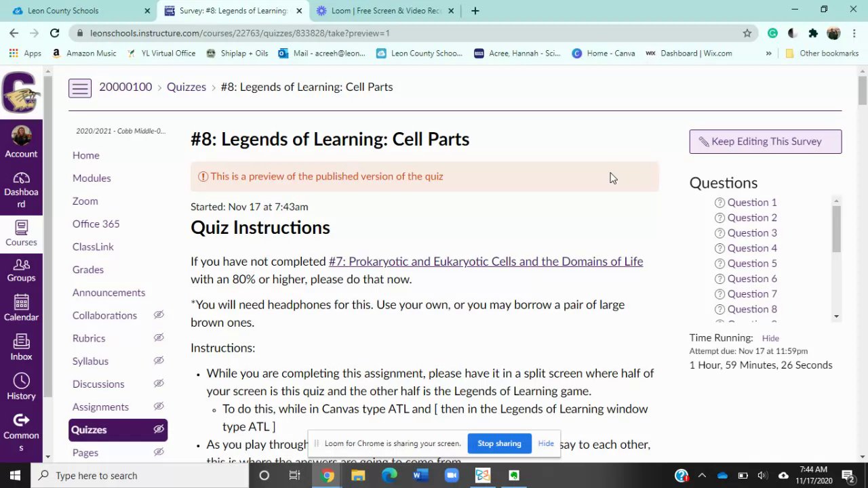Open the #7 Prokaryotic and Eukaryotic Cells link
The height and width of the screenshot is (488, 868).
coord(486,262)
